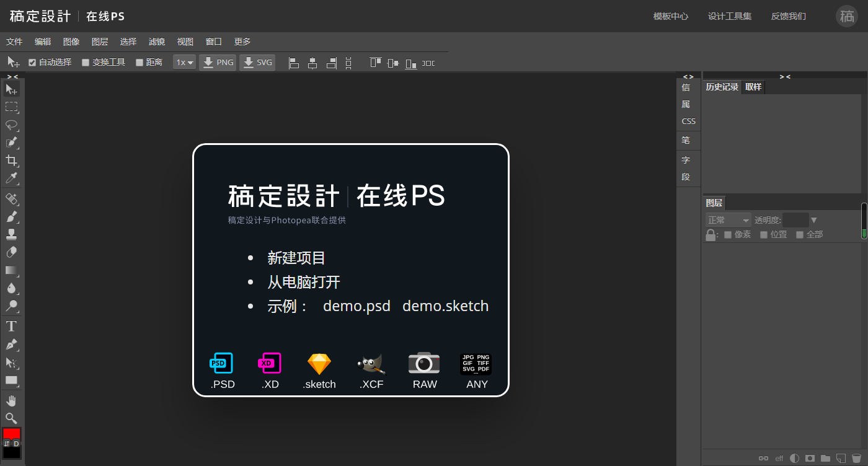Expand the side panel strip with < > handle
868x466 pixels.
click(x=688, y=77)
